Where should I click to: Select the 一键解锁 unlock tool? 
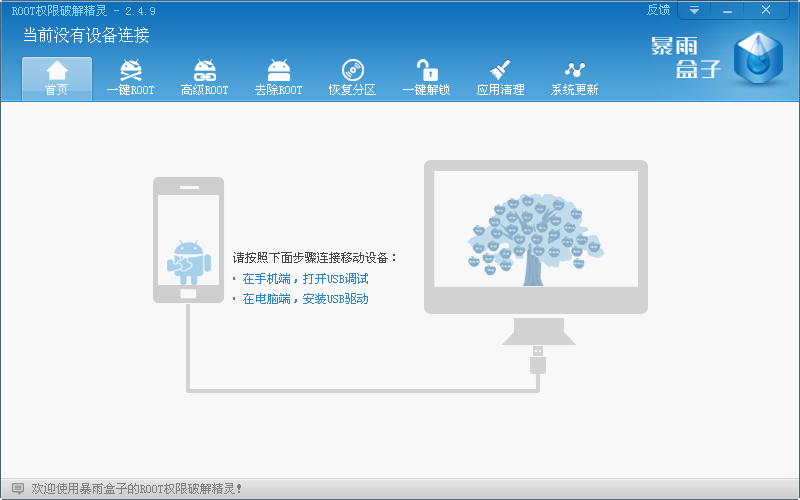427,79
